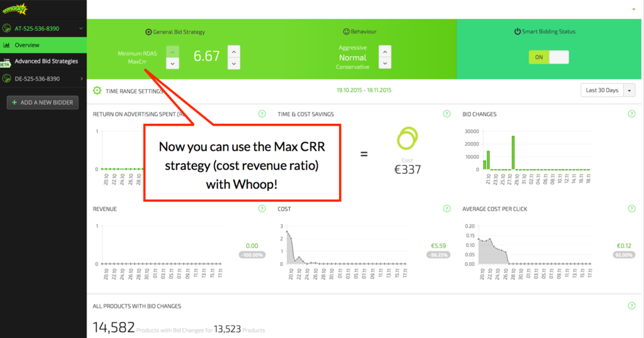Open help for All Products with Bid Changes

[x=631, y=305]
